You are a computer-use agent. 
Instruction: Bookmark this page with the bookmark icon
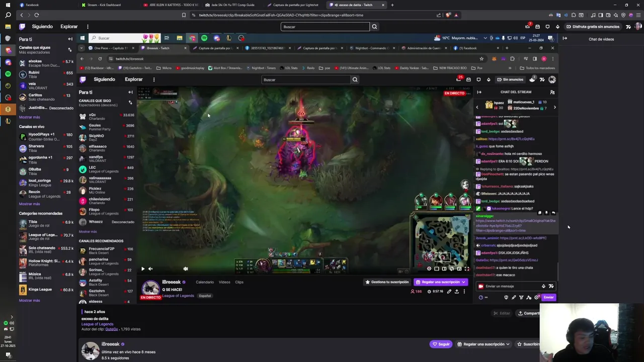[x=184, y=15]
